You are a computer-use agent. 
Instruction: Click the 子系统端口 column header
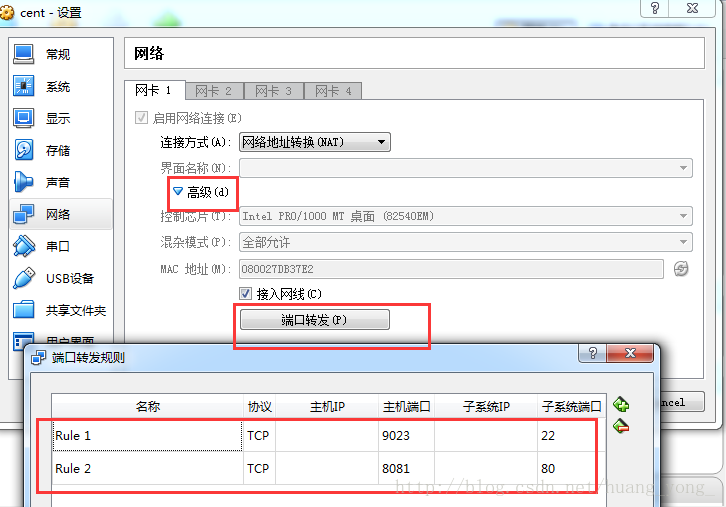(571, 407)
